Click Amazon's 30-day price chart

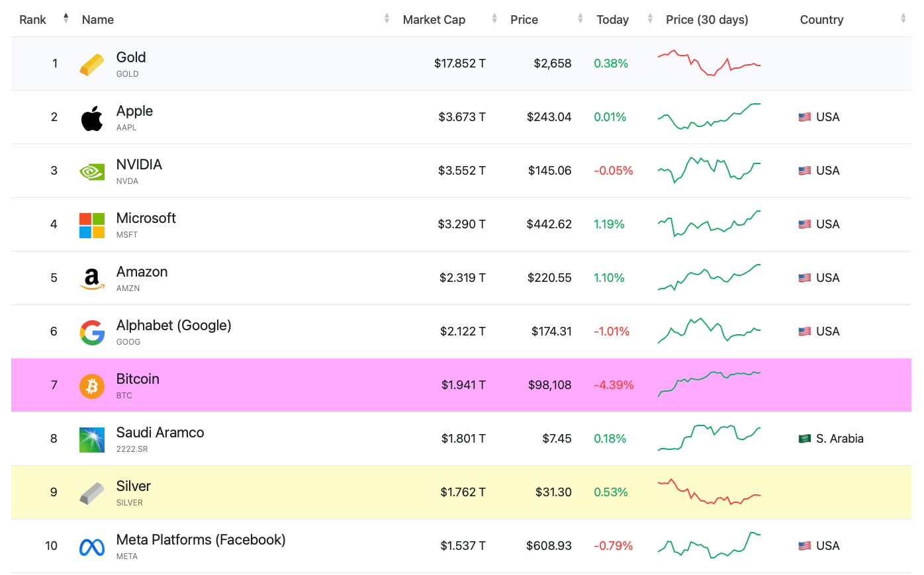click(x=709, y=277)
